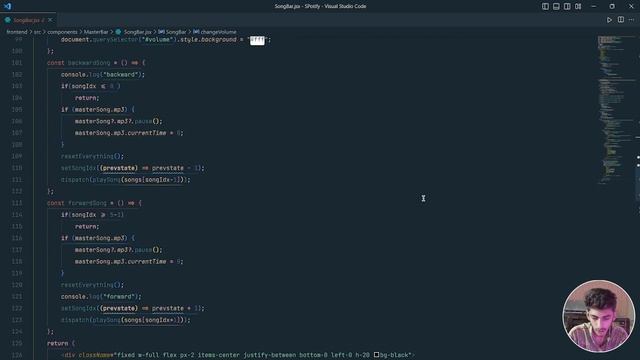Select the SongBar.jsx editor tab

(x=28, y=20)
